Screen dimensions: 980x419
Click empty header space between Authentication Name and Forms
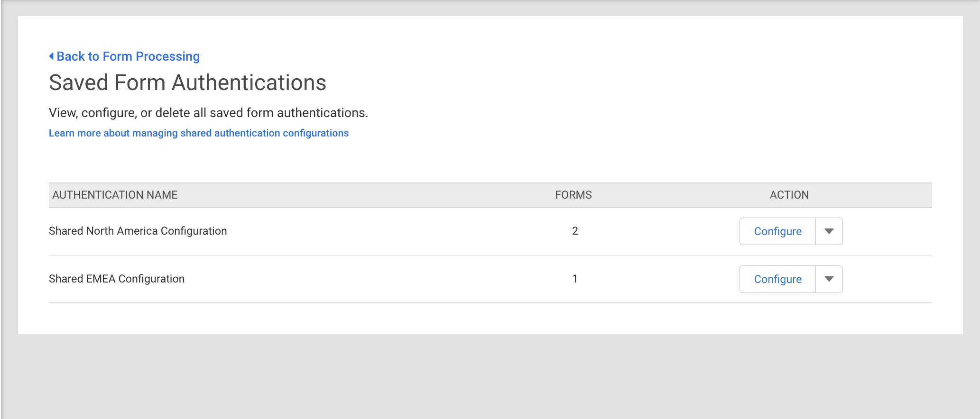point(365,195)
